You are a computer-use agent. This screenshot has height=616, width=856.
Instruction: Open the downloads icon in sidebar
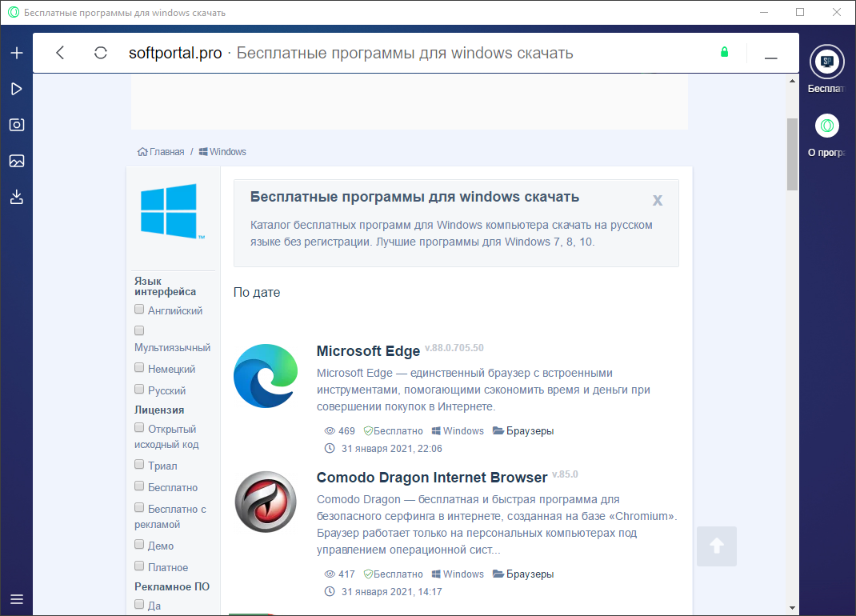click(x=17, y=197)
